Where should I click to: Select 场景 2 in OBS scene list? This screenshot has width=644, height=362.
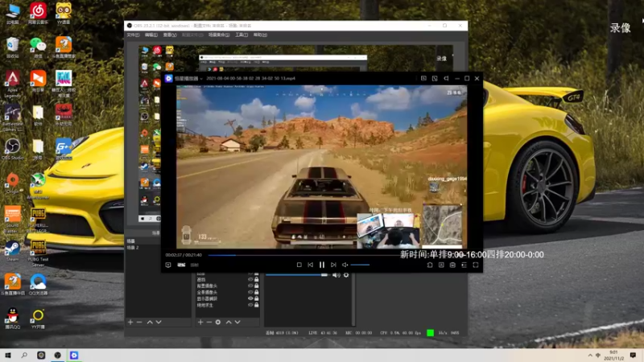(x=133, y=248)
